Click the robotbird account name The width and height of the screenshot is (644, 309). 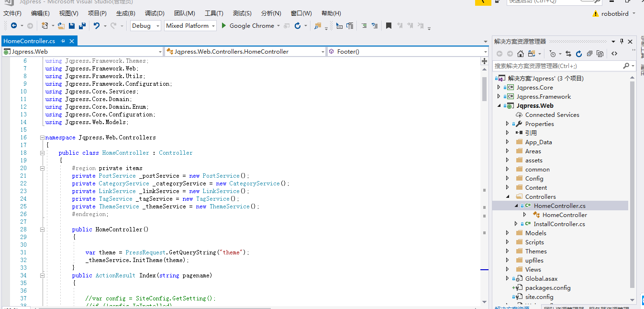pos(615,14)
